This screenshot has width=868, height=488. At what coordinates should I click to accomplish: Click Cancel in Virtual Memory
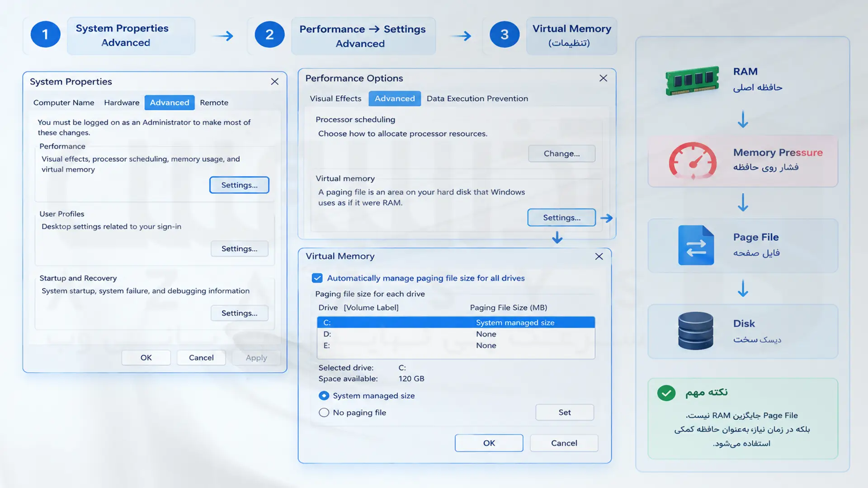click(x=564, y=443)
